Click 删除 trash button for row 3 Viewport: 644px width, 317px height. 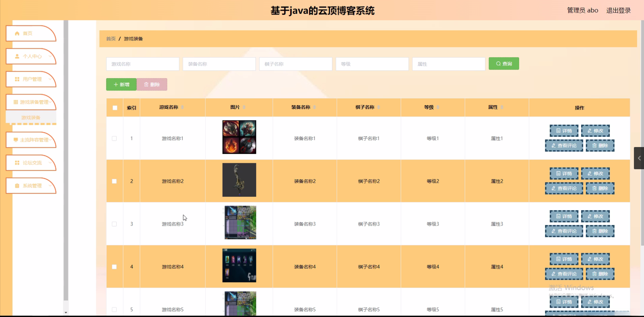[x=600, y=231]
